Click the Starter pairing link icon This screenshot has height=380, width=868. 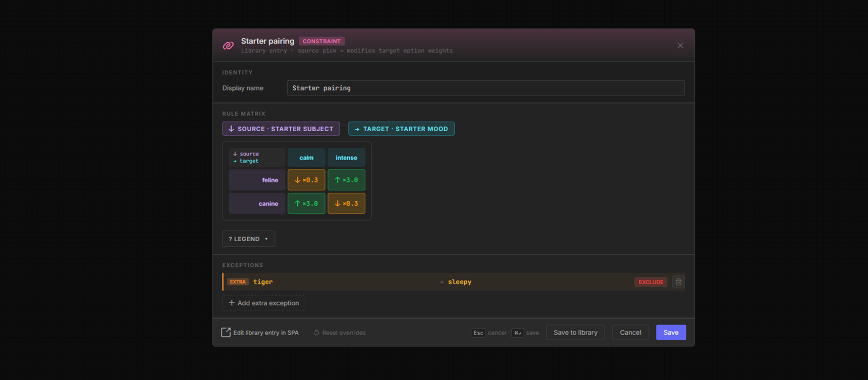click(228, 45)
